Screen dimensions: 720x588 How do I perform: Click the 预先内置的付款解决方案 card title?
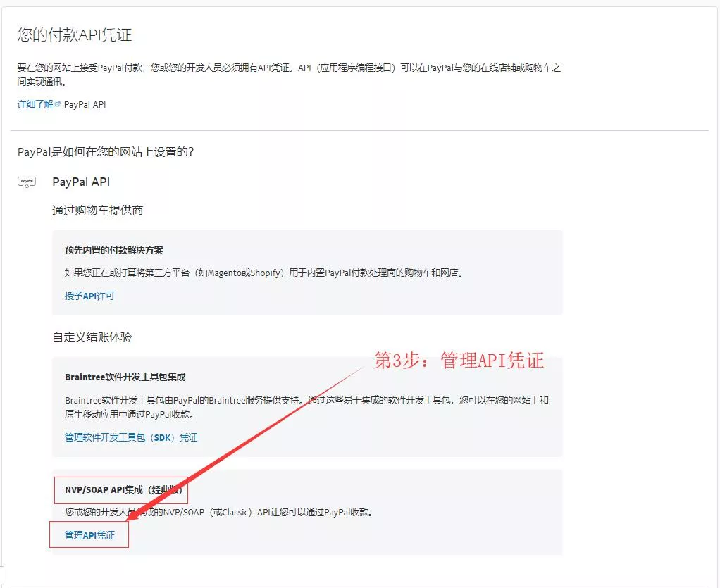114,250
